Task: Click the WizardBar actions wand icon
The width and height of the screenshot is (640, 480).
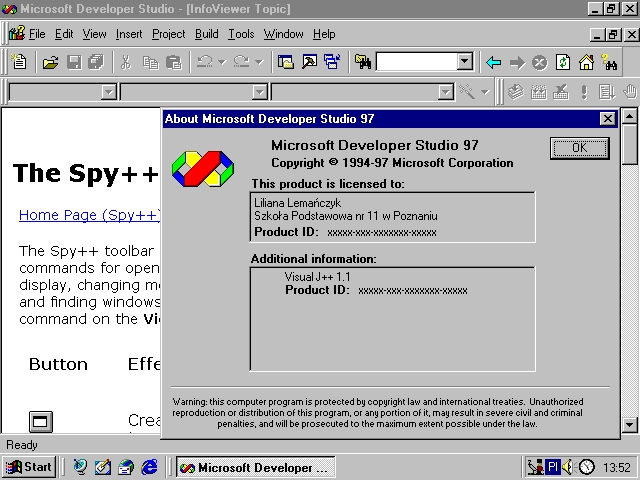Action: (x=467, y=92)
